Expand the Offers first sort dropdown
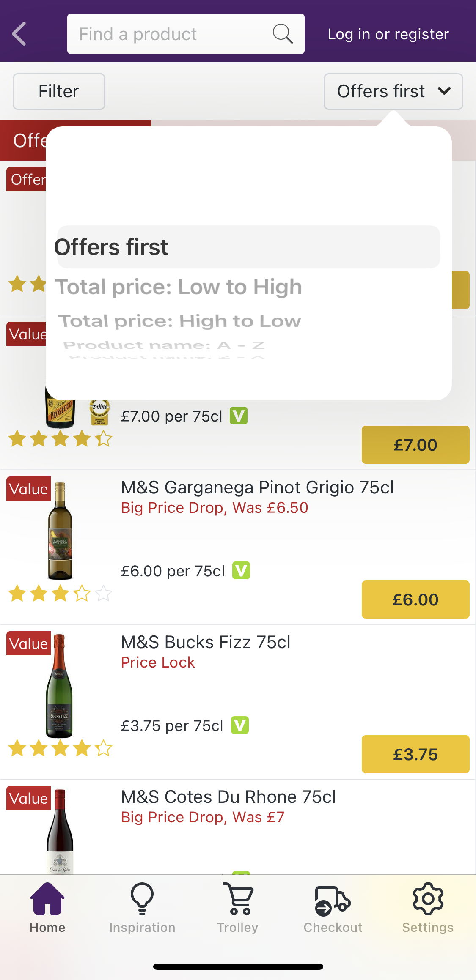This screenshot has width=476, height=980. pyautogui.click(x=393, y=91)
